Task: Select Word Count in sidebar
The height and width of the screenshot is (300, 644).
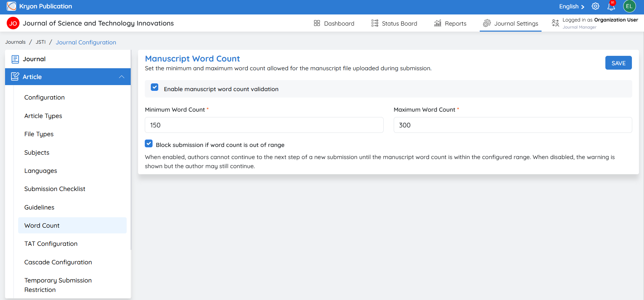Action: [72, 225]
